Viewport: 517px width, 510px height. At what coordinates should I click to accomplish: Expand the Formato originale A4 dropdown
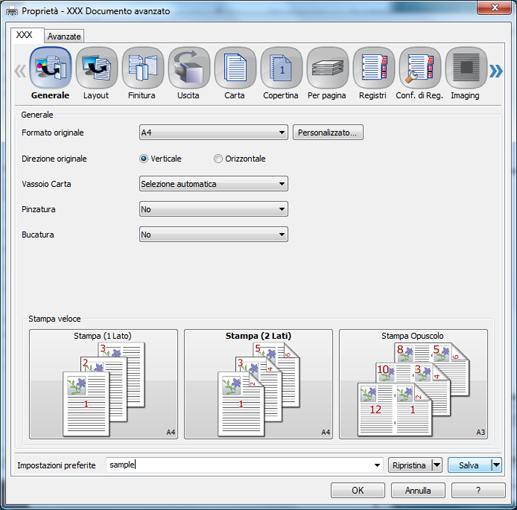tap(213, 133)
